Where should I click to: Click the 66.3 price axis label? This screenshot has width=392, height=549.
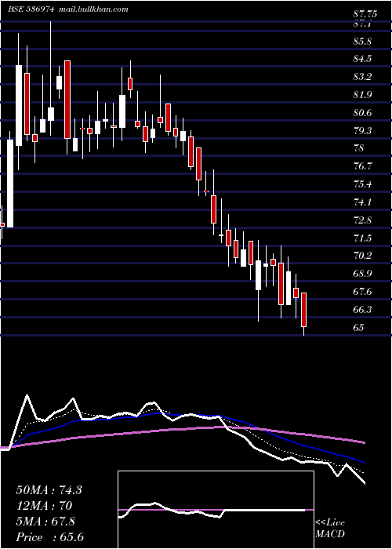click(362, 310)
